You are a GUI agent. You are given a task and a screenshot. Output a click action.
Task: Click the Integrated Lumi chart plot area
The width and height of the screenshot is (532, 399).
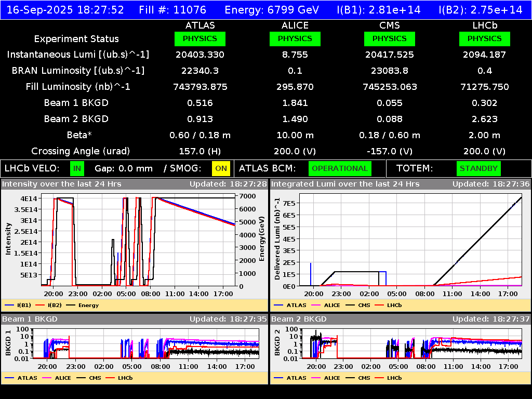[410, 240]
